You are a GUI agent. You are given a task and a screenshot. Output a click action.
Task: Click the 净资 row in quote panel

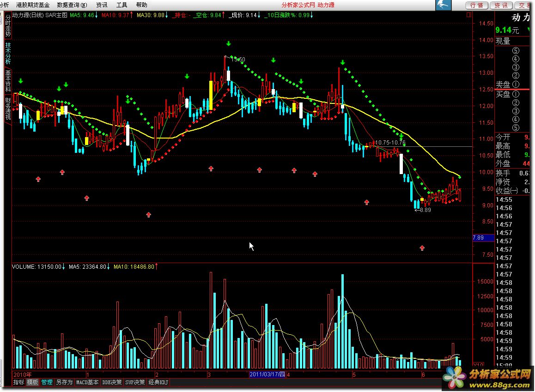pyautogui.click(x=513, y=181)
